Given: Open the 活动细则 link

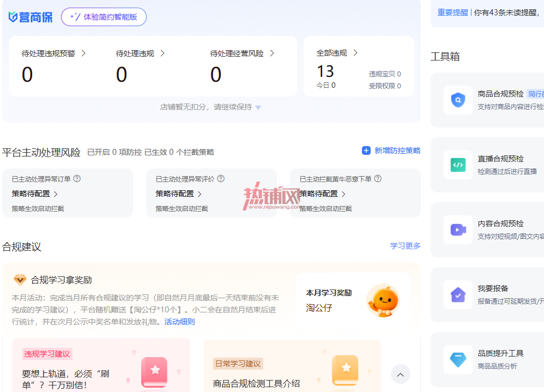Looking at the screenshot, I should coord(179,322).
